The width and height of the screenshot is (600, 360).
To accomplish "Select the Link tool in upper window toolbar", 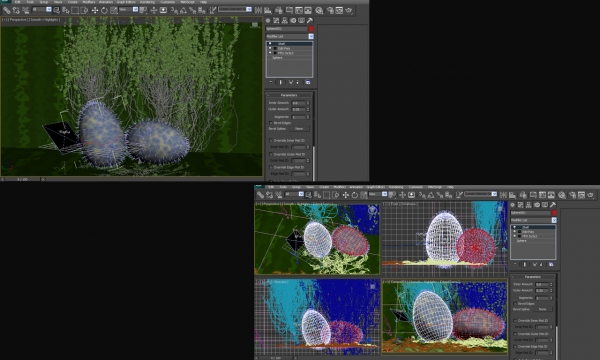I will pos(7,10).
